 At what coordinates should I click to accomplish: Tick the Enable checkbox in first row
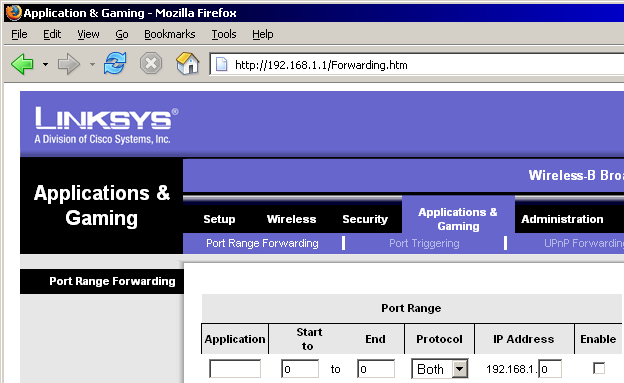pyautogui.click(x=599, y=368)
